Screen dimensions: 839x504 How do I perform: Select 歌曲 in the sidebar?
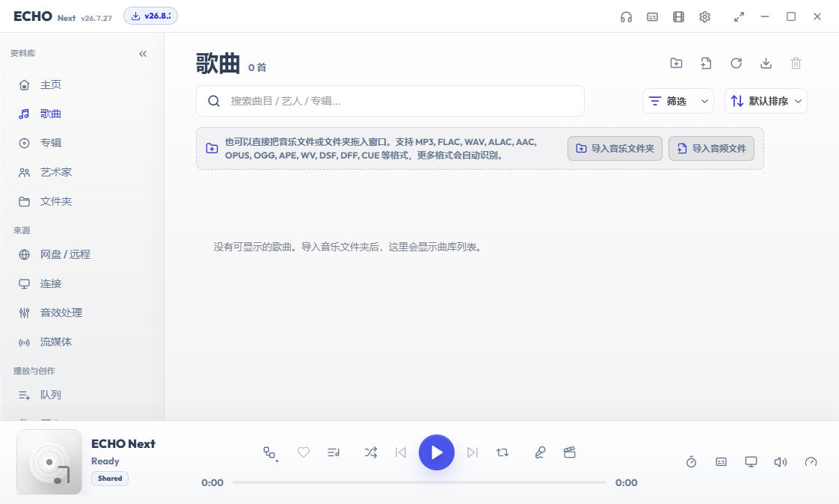(80, 114)
